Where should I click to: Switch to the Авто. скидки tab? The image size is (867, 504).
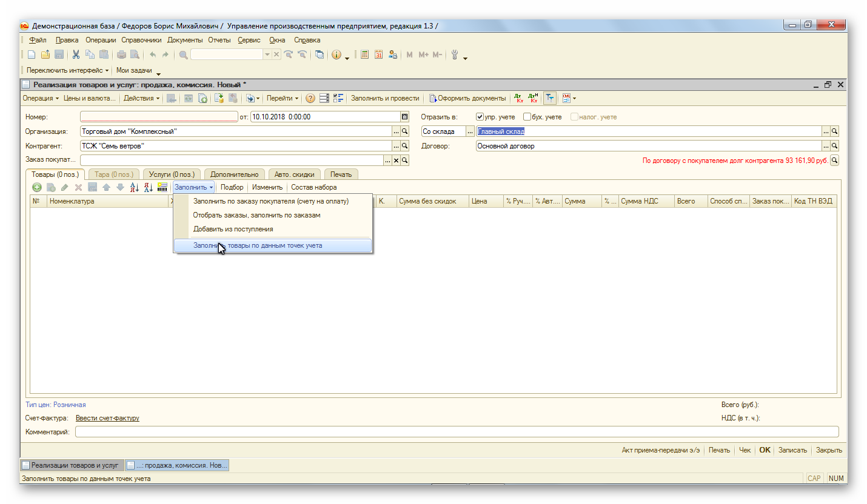[x=294, y=174]
